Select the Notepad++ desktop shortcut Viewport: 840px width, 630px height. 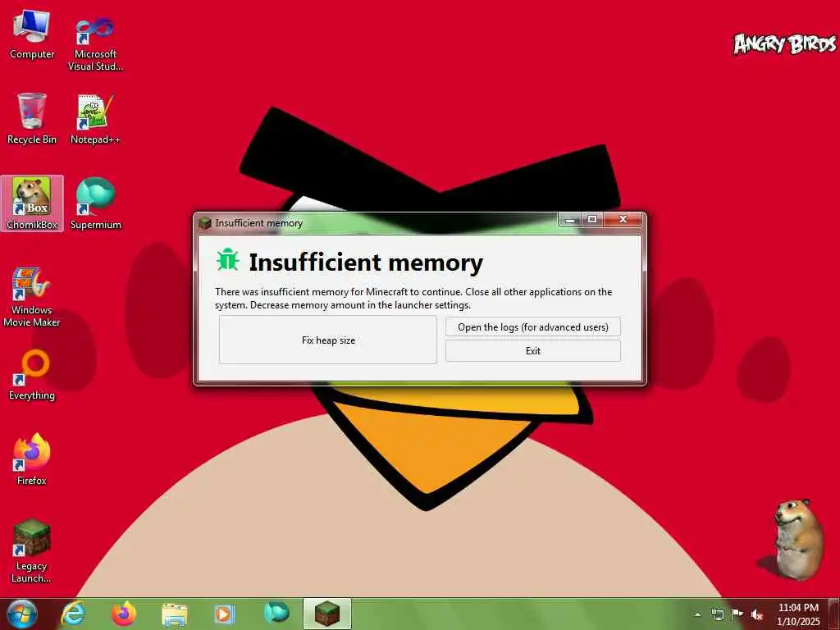coord(95,119)
